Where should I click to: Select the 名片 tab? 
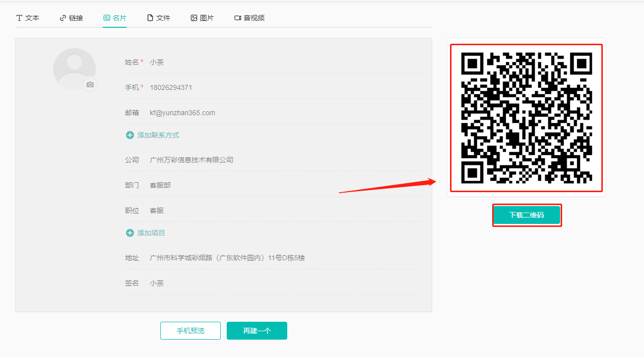[115, 18]
